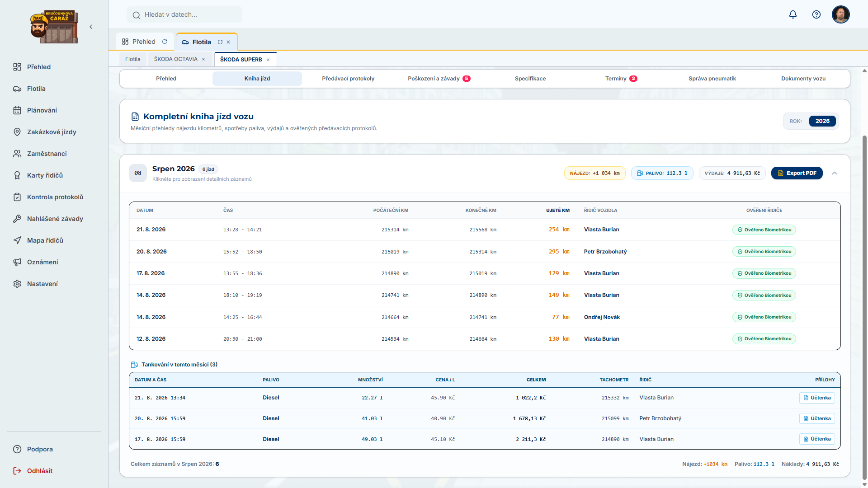Refresh the Přehled tab
Viewport: 868px width, 488px height.
tap(165, 42)
